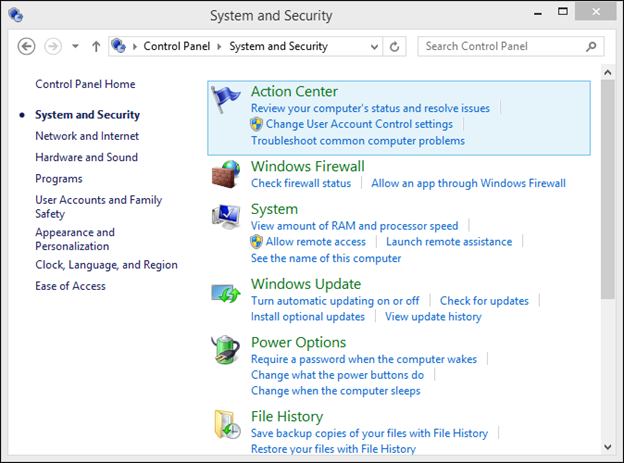
Task: Open Change User Account Control settings
Action: pos(359,124)
